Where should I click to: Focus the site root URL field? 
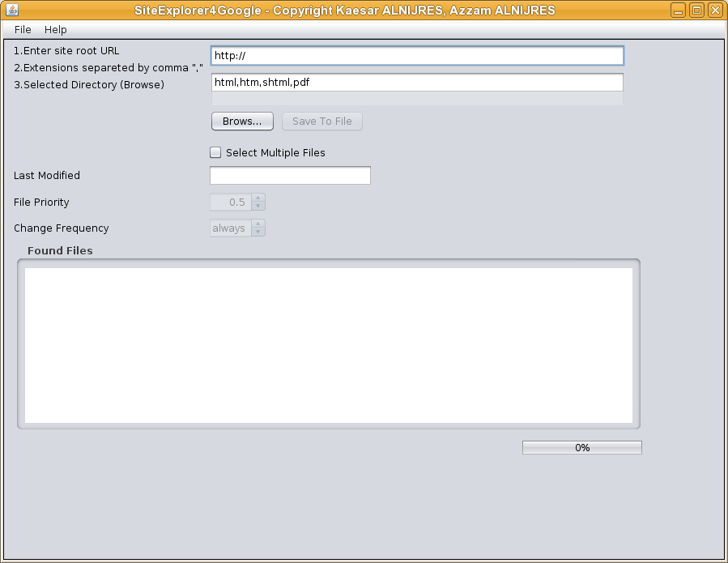(417, 56)
